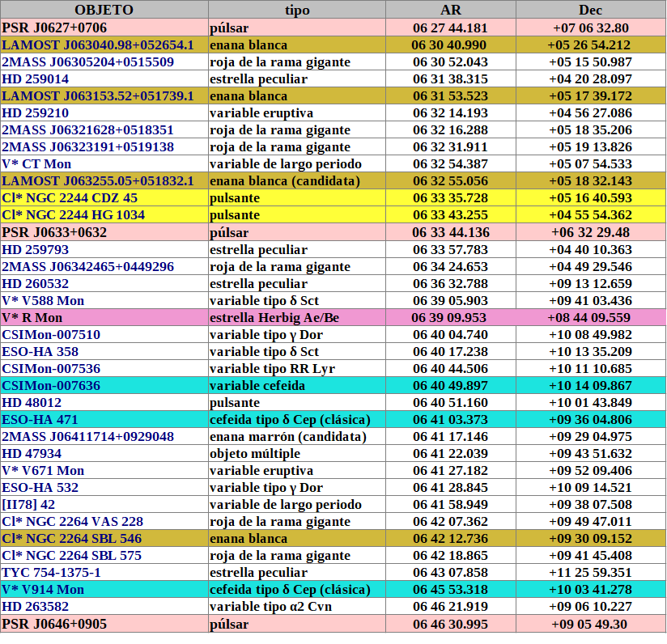This screenshot has width=667, height=644.
Task: Click the Dec column header
Action: pos(590,10)
